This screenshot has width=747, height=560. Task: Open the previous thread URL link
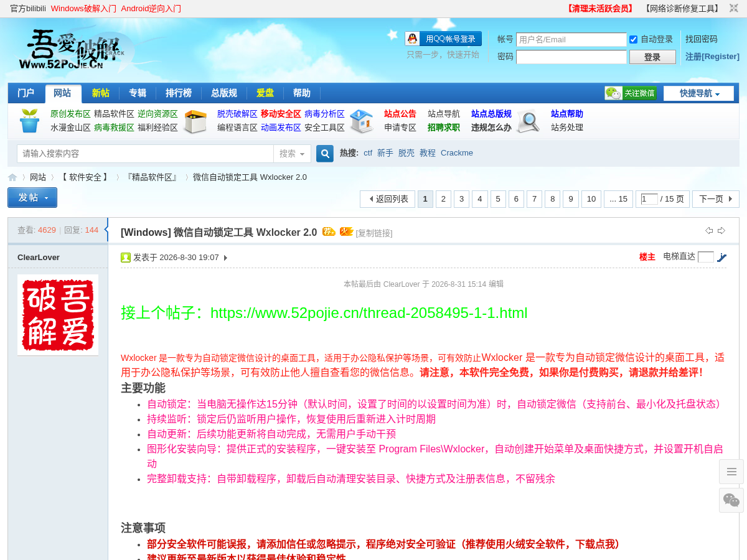click(369, 313)
